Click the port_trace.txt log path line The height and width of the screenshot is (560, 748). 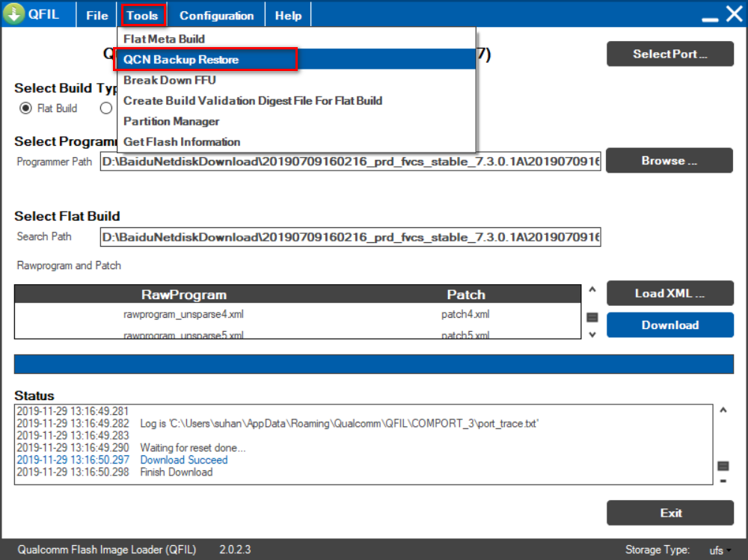339,424
